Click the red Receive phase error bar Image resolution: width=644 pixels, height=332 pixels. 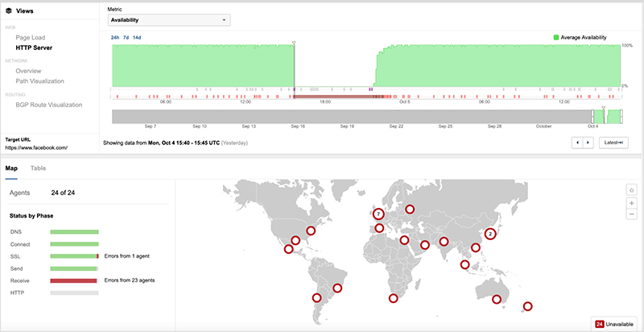point(73,280)
